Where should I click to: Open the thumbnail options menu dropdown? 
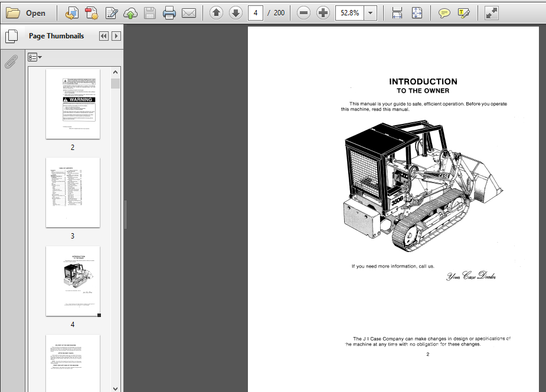pyautogui.click(x=35, y=57)
